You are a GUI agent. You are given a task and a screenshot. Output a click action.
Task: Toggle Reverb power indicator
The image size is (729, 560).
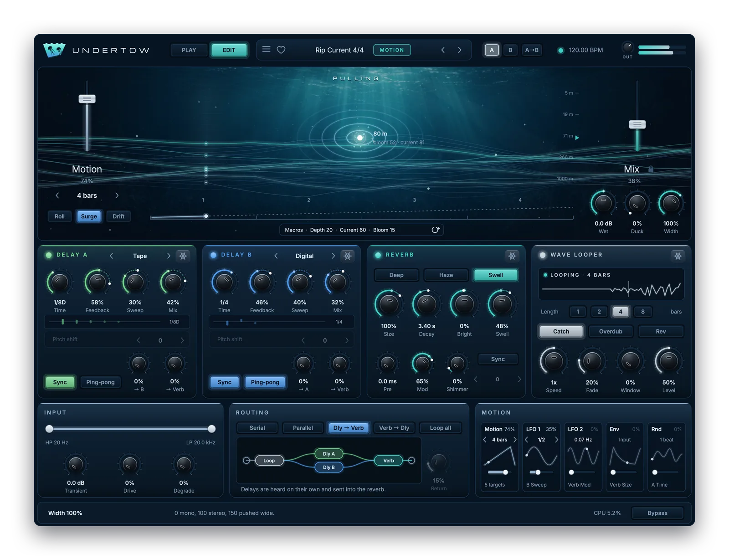[378, 255]
